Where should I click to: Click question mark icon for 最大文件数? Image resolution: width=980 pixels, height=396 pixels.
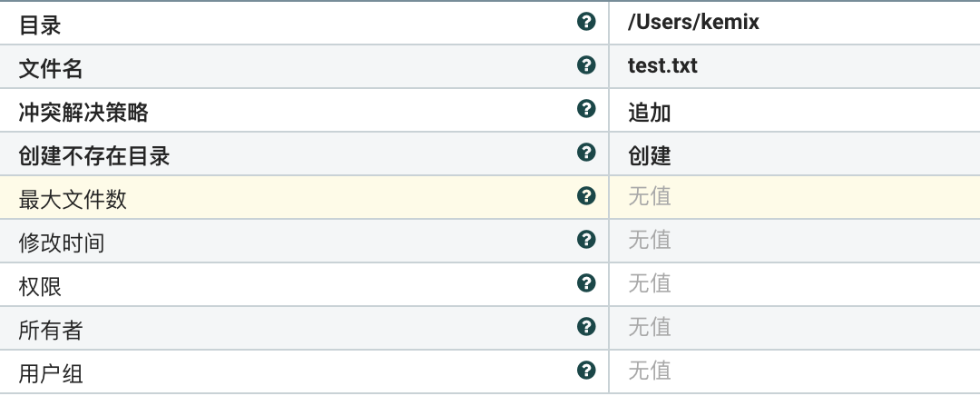coord(586,196)
